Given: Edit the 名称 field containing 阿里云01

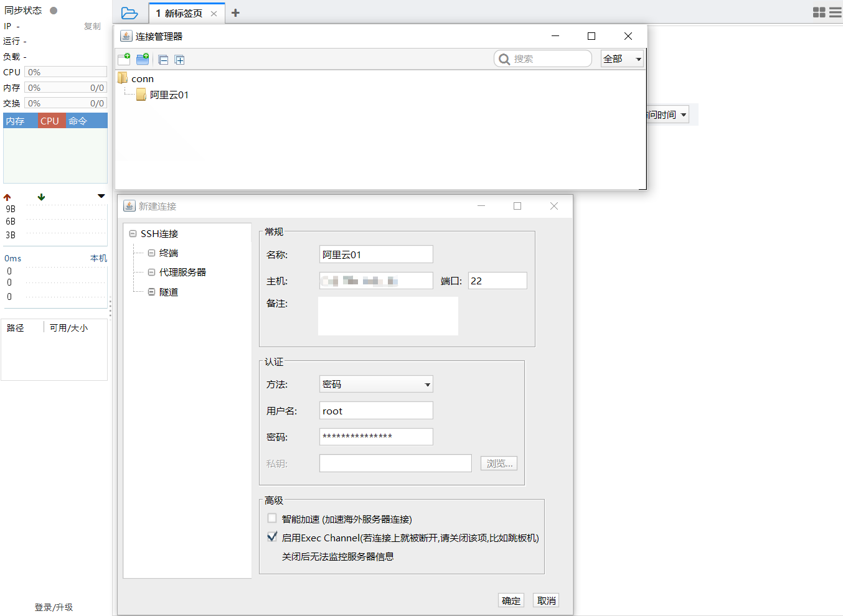Looking at the screenshot, I should tap(376, 254).
